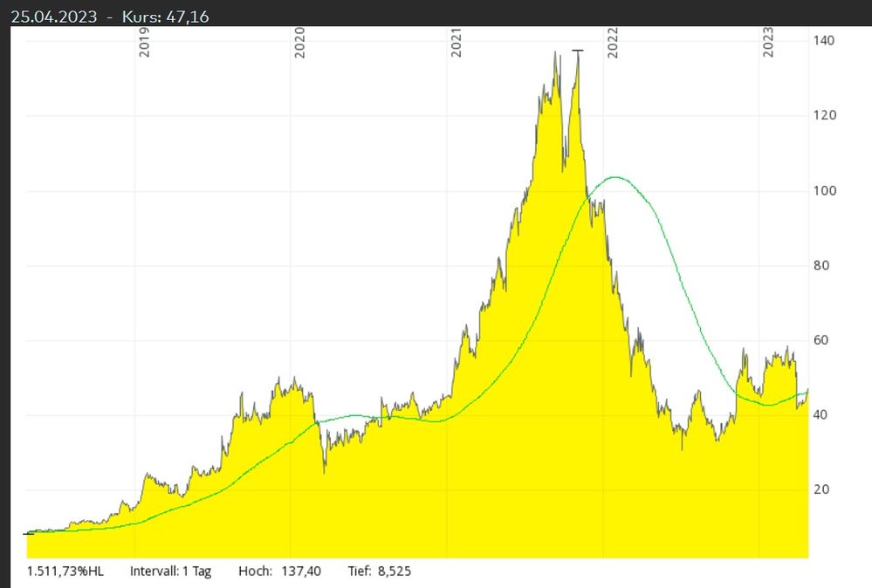Click the low marker tick at chart start
Viewport: 872px width, 588px height.
pos(30,532)
